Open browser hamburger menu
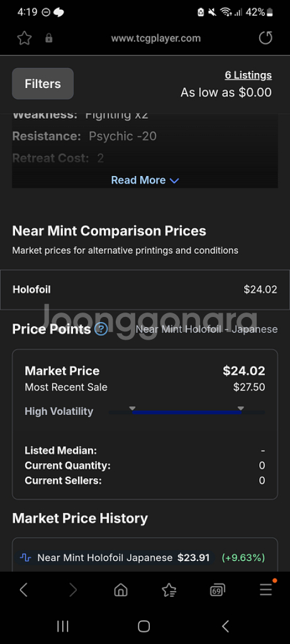This screenshot has height=644, width=290. click(x=266, y=589)
